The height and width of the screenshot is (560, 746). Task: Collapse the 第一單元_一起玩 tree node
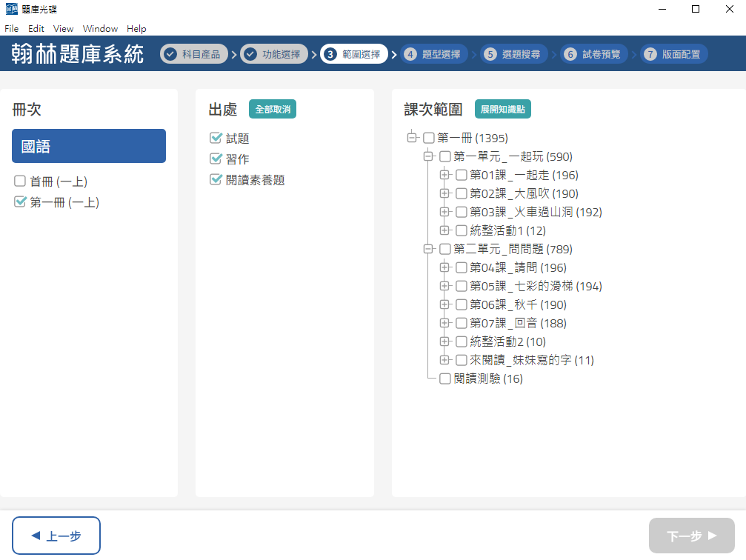click(428, 157)
